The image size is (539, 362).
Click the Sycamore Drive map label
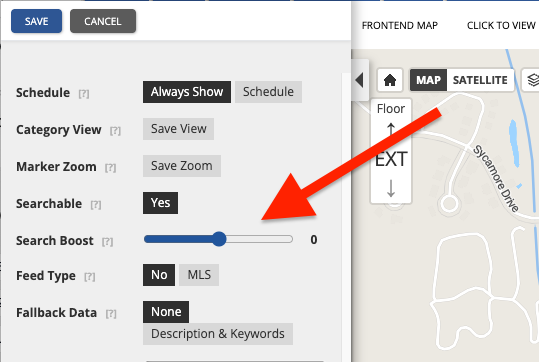click(x=495, y=179)
